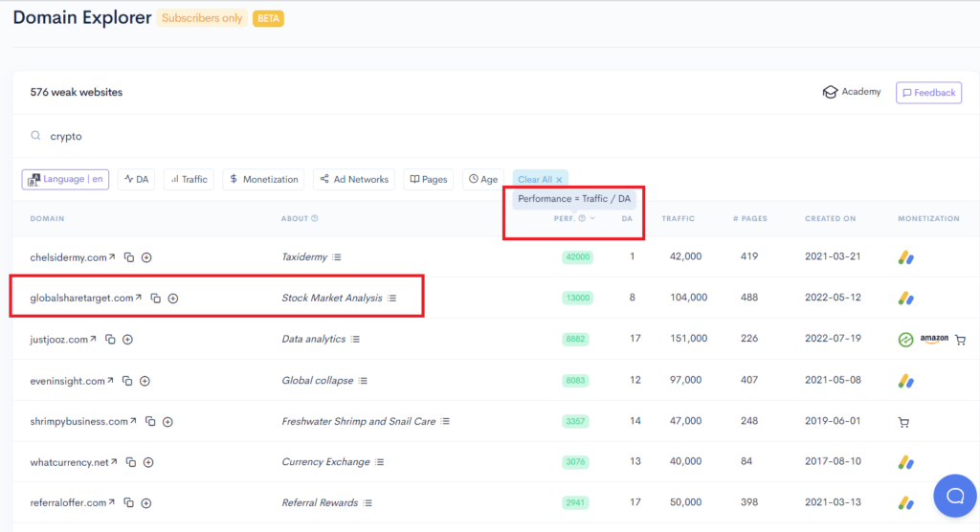Image resolution: width=980 pixels, height=532 pixels.
Task: Clear all filters
Action: point(541,180)
